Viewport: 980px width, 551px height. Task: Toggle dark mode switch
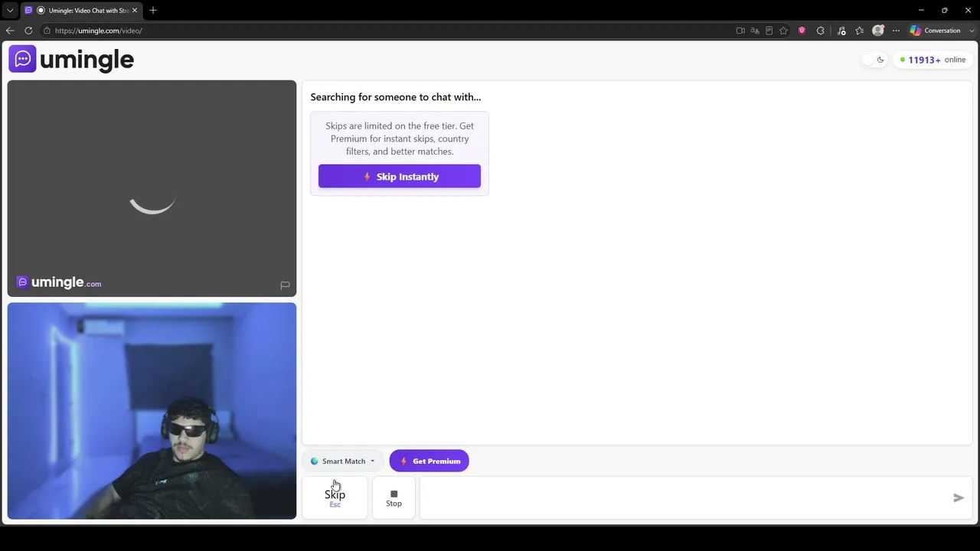click(x=874, y=60)
